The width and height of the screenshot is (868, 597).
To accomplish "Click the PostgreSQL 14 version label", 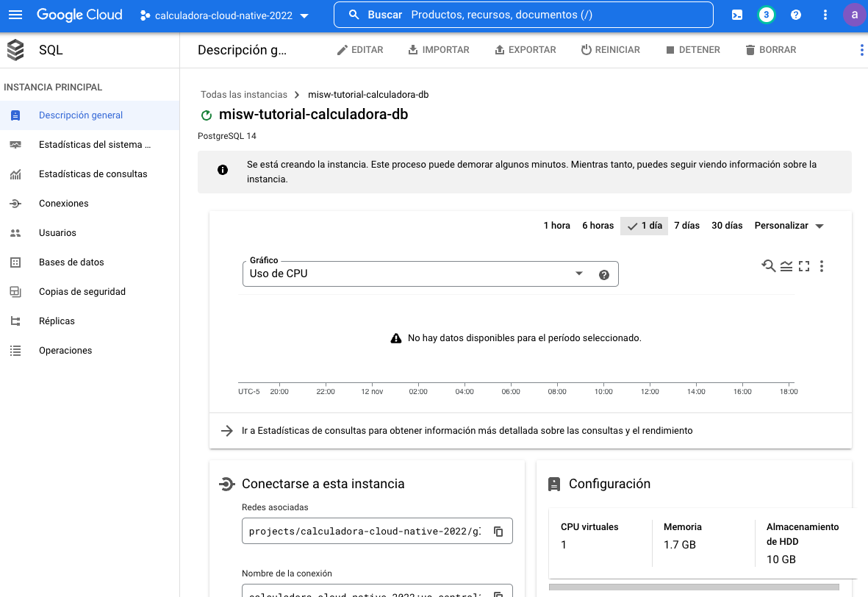I will [x=227, y=136].
